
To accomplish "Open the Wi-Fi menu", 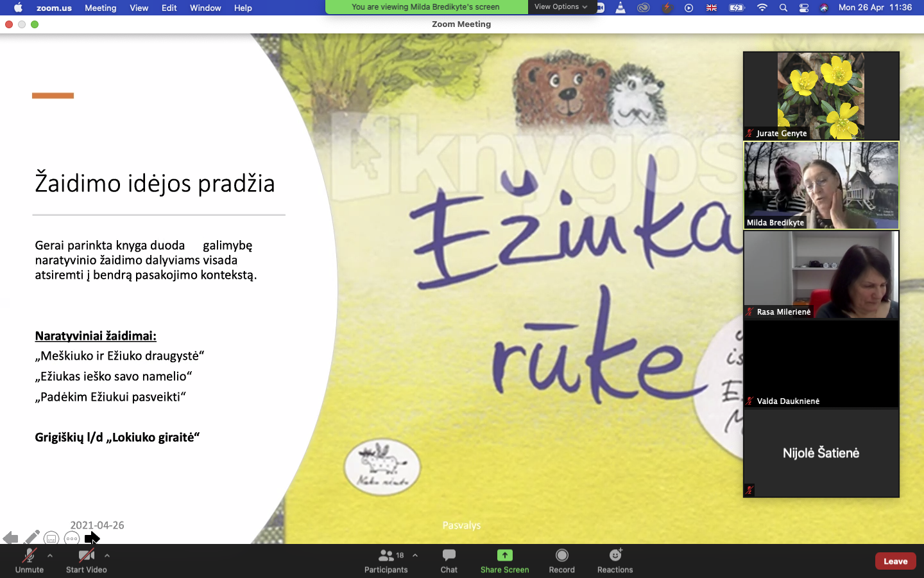I will click(x=762, y=8).
